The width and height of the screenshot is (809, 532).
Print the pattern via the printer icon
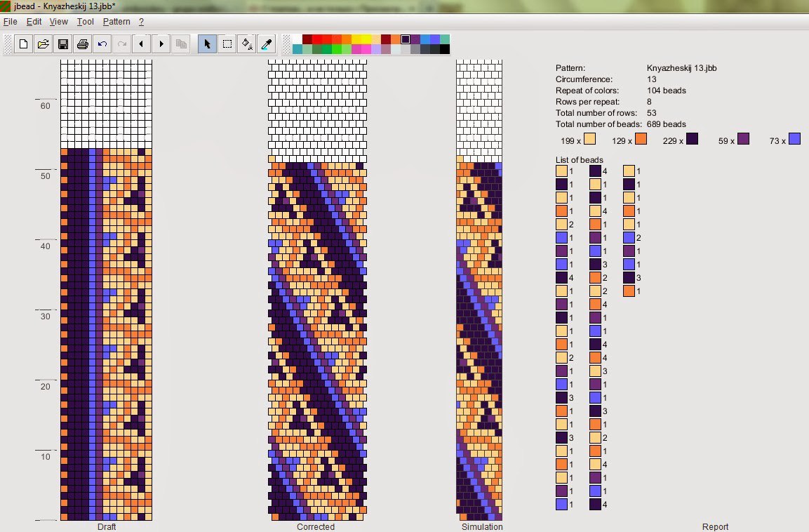(x=82, y=44)
